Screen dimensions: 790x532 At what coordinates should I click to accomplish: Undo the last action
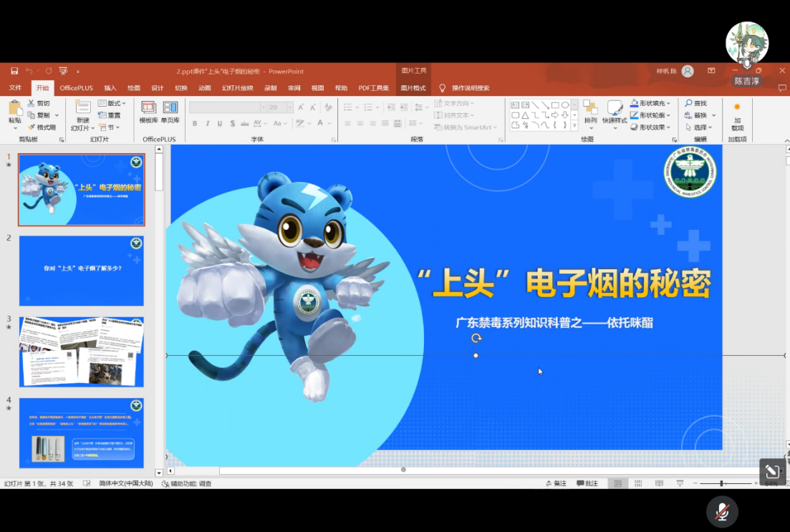(x=29, y=71)
